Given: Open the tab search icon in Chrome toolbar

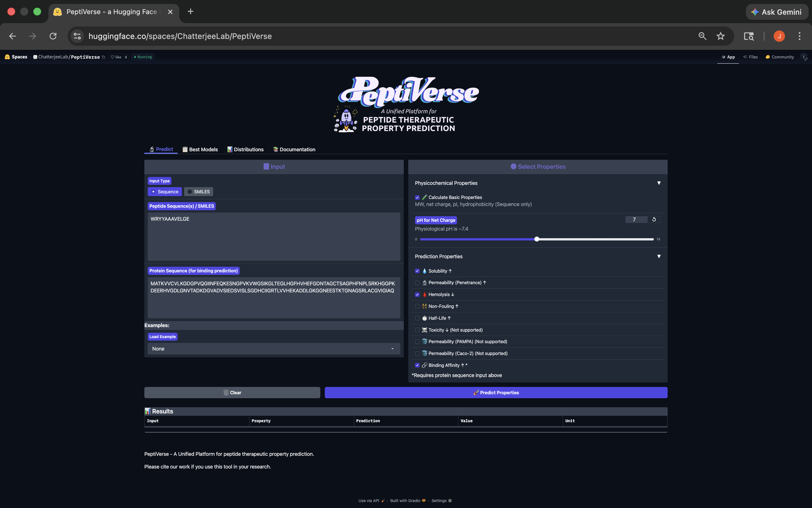Looking at the screenshot, I should (749, 36).
